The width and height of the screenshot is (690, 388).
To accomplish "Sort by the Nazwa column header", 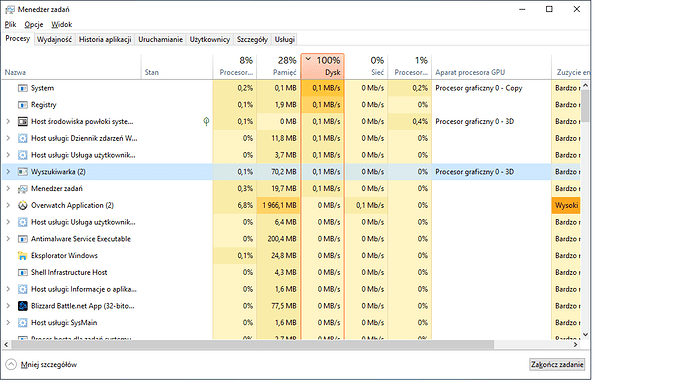I will tap(71, 66).
